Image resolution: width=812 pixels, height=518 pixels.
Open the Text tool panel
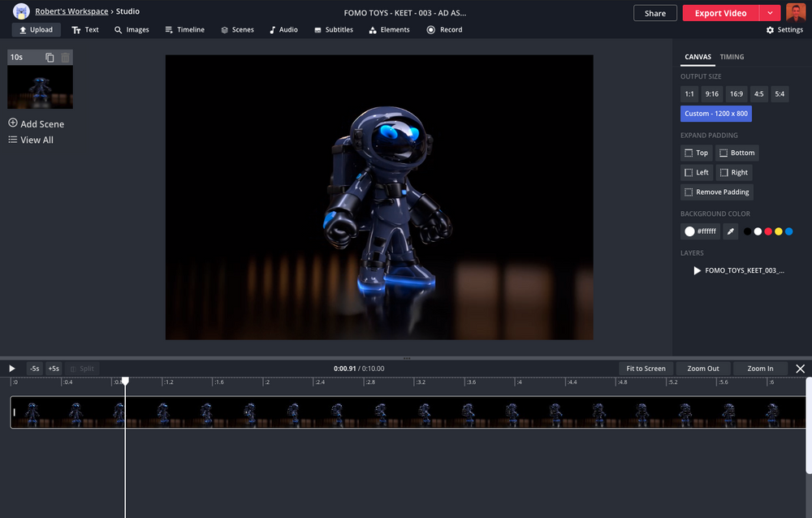pyautogui.click(x=84, y=29)
